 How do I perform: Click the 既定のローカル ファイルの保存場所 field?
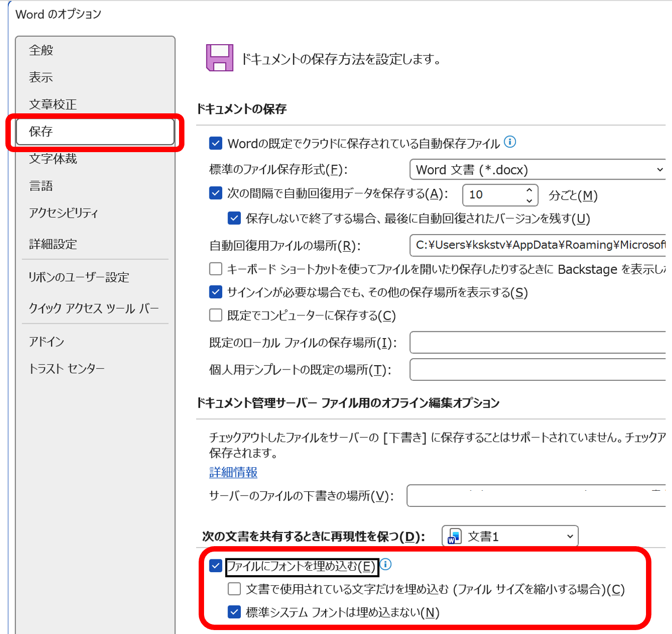pyautogui.click(x=537, y=343)
